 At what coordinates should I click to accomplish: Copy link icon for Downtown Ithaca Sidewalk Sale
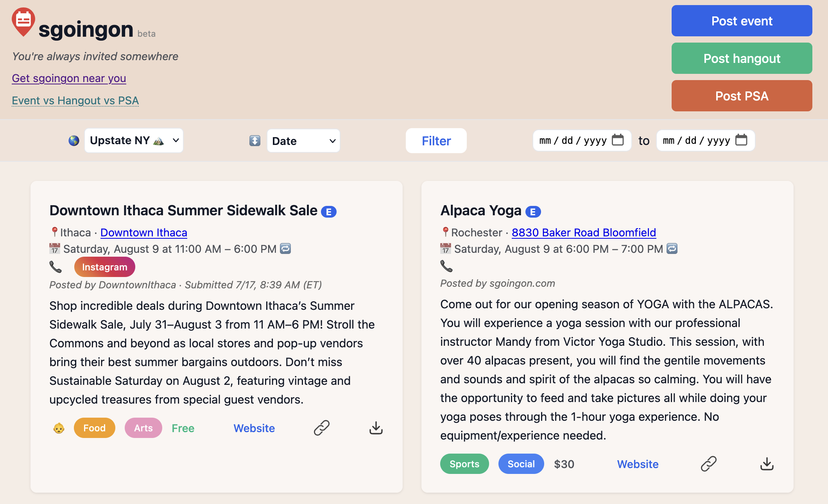[322, 428]
